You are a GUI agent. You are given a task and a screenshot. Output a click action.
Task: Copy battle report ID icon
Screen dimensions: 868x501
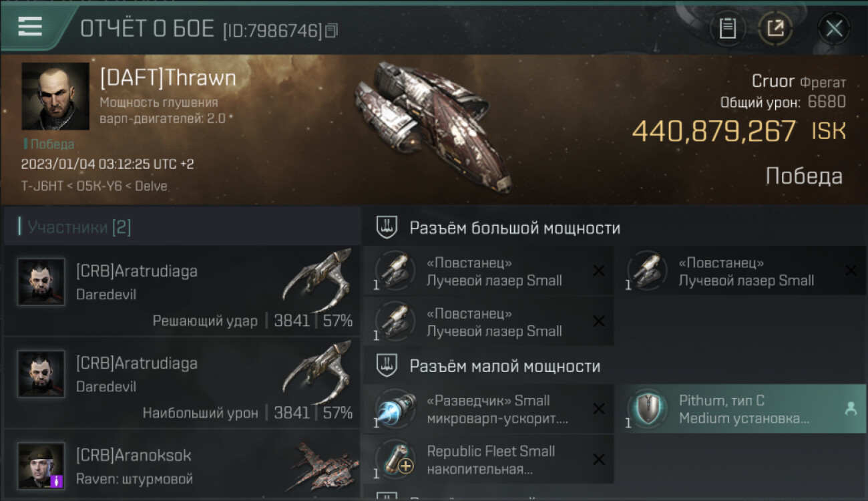coord(332,30)
